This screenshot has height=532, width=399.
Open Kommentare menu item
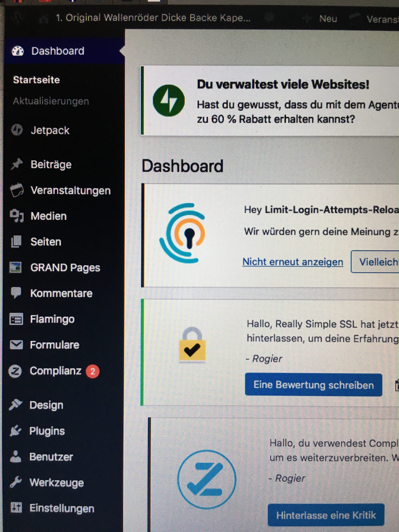click(61, 293)
